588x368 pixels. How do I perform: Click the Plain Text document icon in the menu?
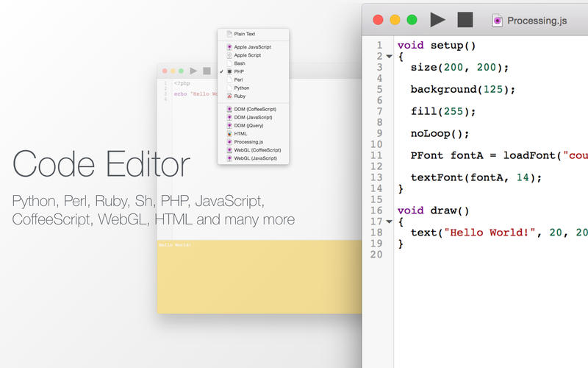click(229, 34)
